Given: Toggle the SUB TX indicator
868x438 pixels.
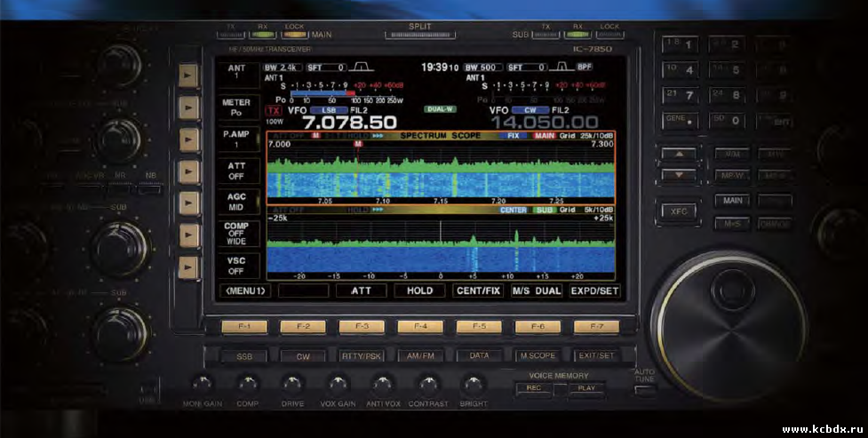Looking at the screenshot, I should 545,35.
